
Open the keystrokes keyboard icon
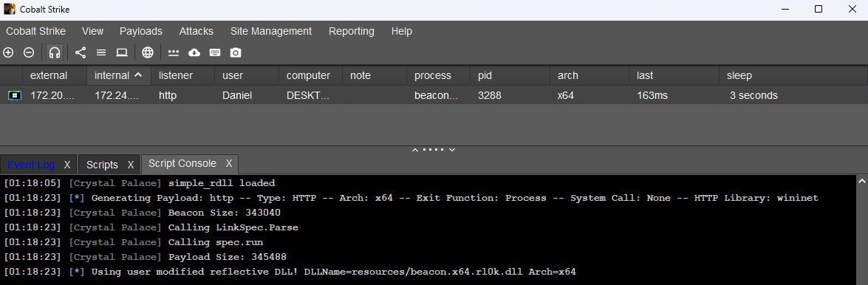point(215,52)
